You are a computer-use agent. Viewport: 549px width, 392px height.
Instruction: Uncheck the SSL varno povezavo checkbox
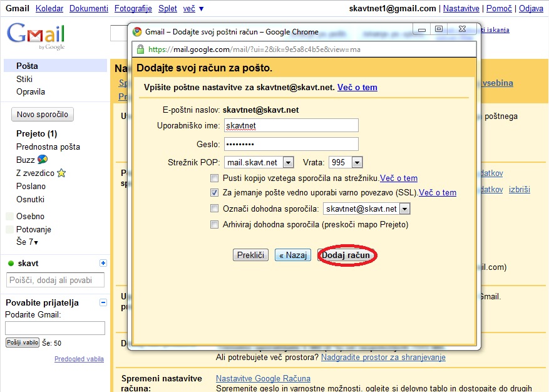pos(214,192)
